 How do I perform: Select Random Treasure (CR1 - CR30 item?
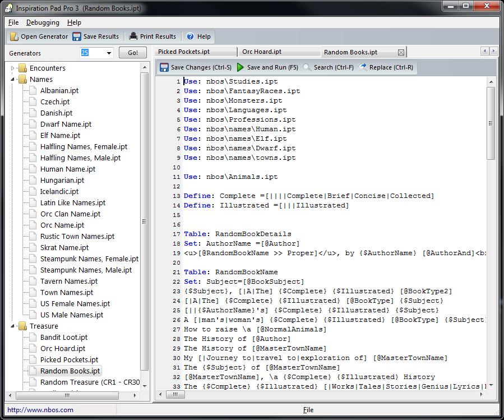coord(90,382)
